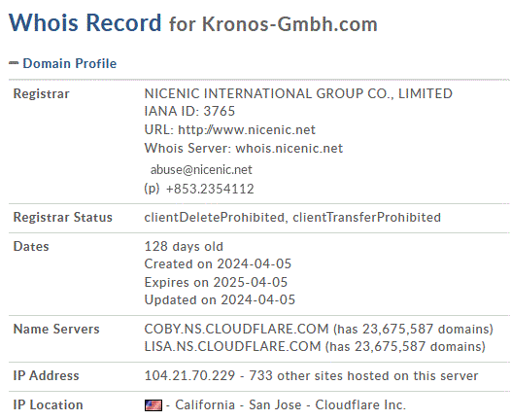Click the Created on 2024-04-05 date

[218, 263]
